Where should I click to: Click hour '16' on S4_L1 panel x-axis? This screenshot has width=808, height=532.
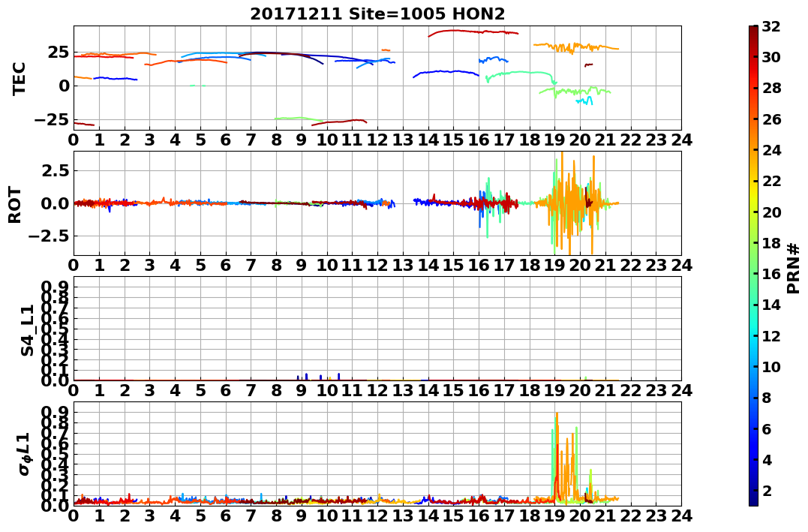tap(479, 390)
